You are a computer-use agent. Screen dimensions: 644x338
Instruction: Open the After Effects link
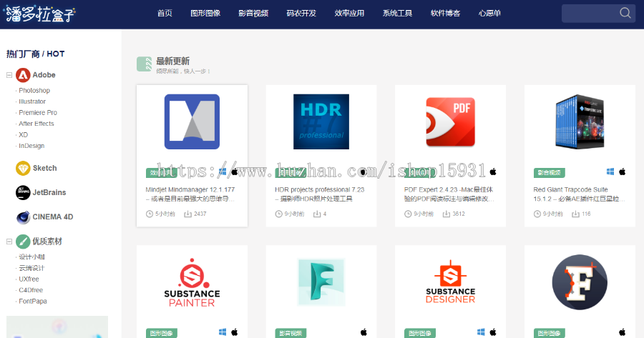[x=36, y=124]
